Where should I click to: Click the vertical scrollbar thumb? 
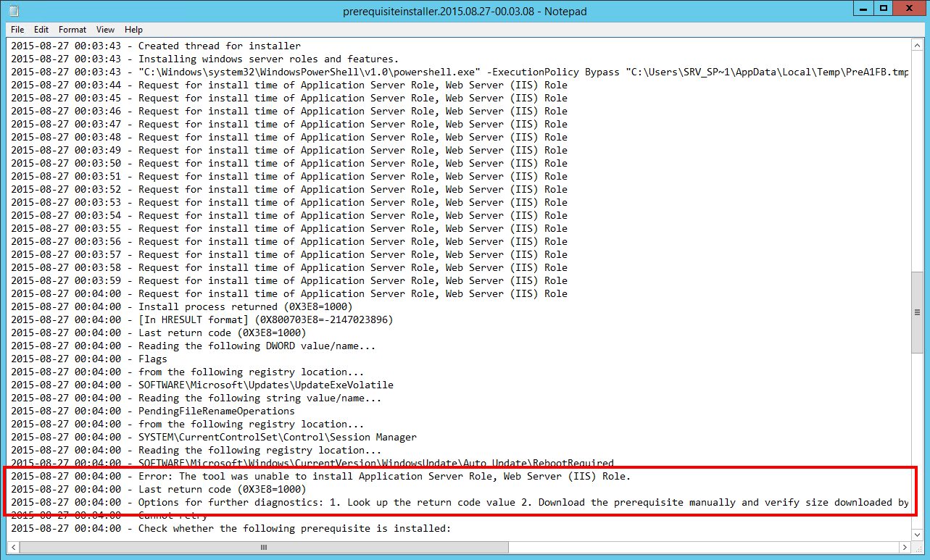pos(917,312)
